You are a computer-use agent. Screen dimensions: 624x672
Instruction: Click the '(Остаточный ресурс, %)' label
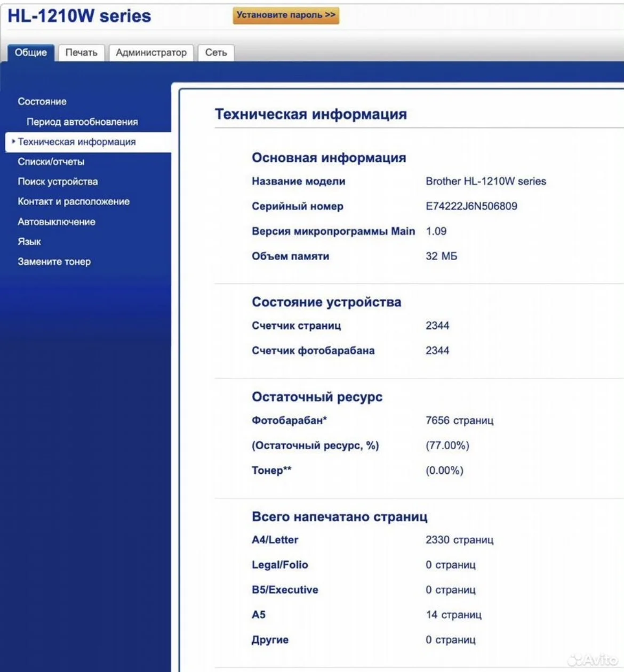tap(315, 446)
